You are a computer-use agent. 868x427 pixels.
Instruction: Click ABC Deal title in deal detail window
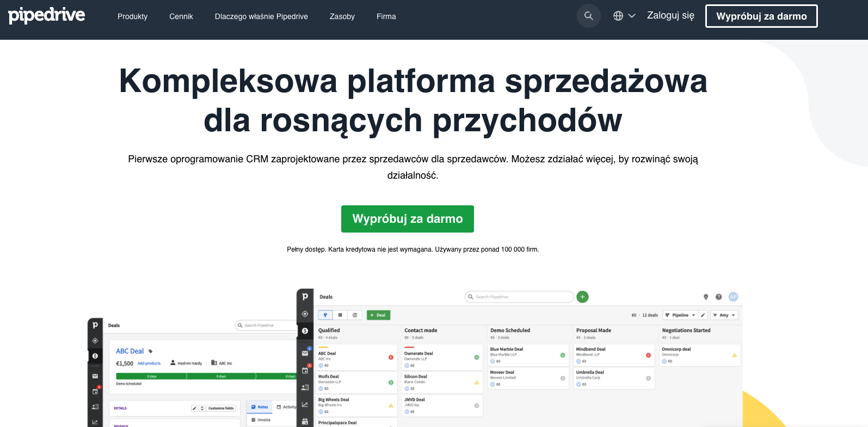(x=130, y=351)
